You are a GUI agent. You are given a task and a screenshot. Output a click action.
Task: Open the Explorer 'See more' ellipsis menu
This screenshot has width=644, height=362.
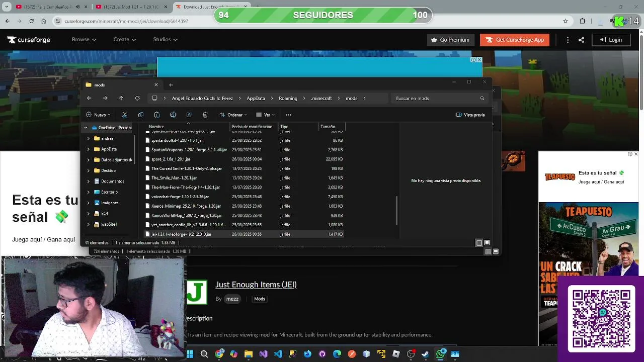[x=288, y=115]
